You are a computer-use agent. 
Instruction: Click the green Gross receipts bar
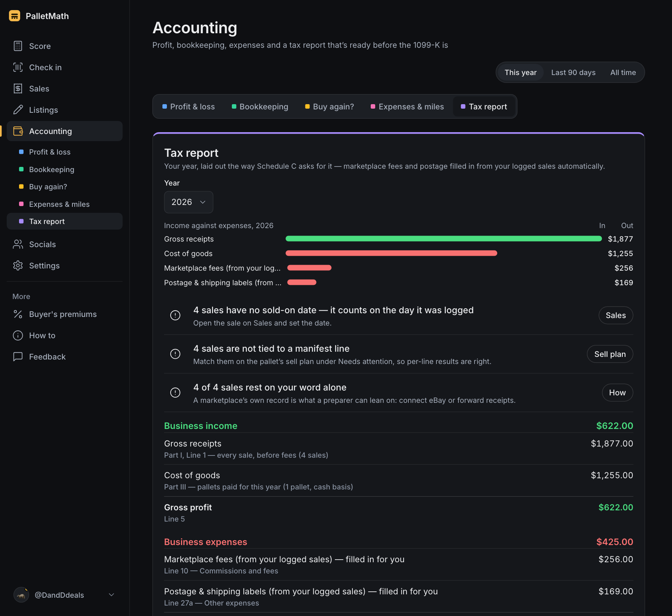444,239
